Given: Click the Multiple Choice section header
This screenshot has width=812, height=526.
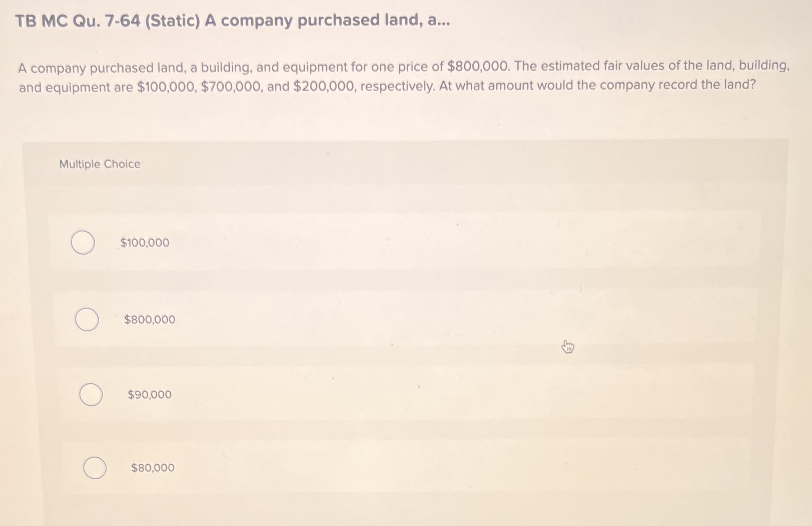Looking at the screenshot, I should [x=100, y=164].
